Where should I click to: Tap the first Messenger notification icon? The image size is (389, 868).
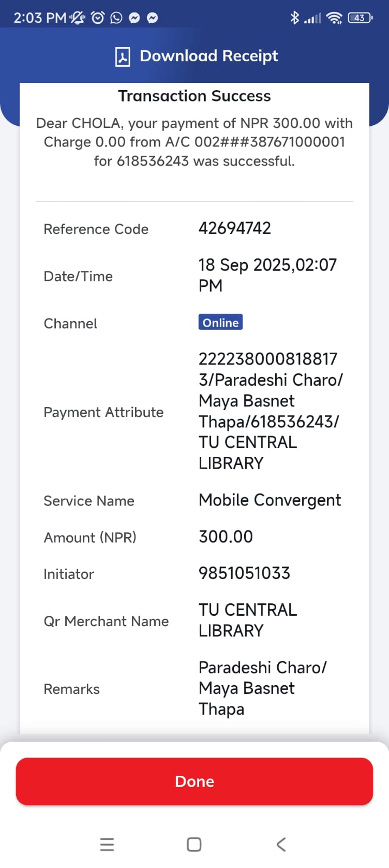pos(135,18)
